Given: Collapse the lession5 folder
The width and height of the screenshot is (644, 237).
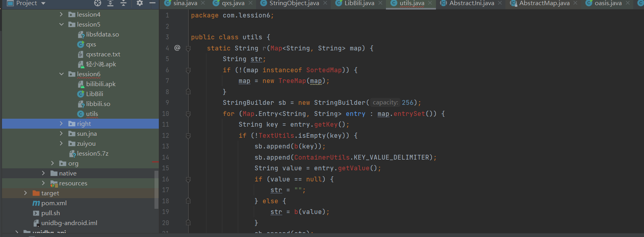Looking at the screenshot, I should tap(61, 24).
